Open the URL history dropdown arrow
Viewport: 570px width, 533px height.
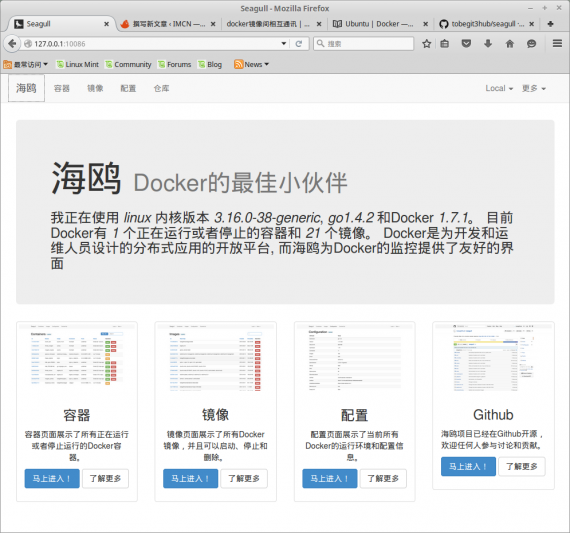[x=284, y=44]
